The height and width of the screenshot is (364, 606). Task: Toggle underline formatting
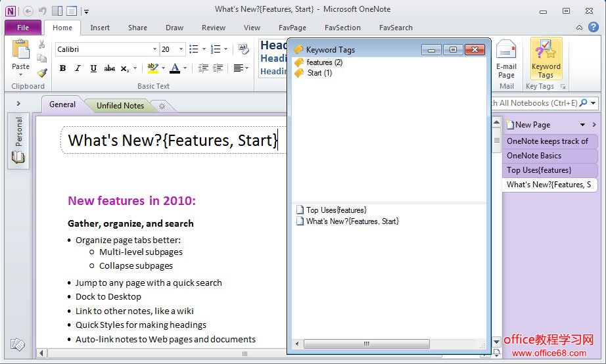(x=93, y=68)
